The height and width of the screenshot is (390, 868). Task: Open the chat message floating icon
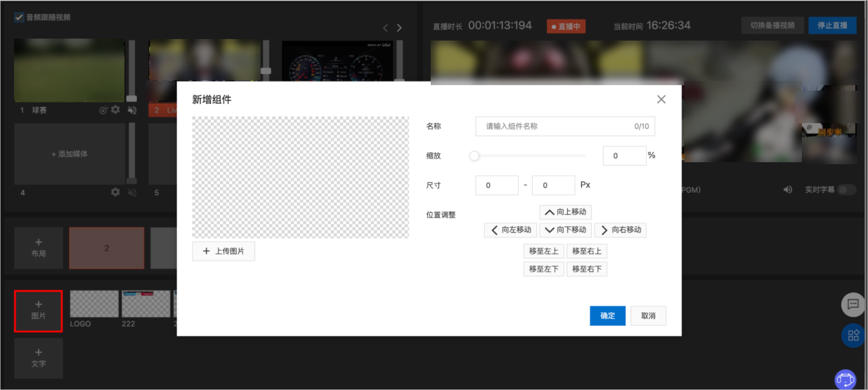[853, 304]
